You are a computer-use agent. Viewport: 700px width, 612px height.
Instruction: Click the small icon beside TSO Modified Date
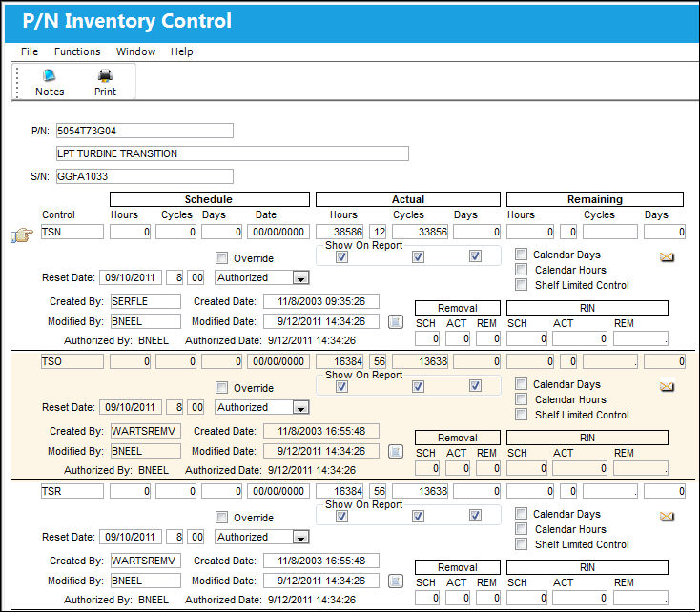point(396,451)
